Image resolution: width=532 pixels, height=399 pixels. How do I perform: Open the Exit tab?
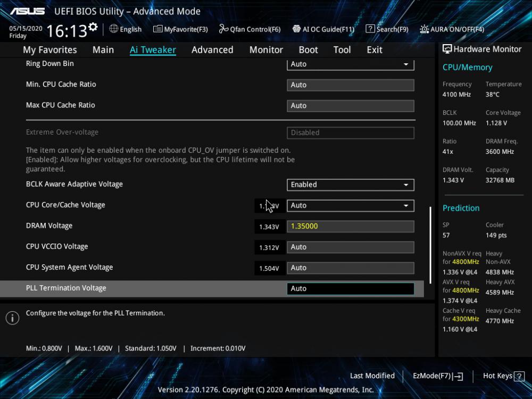tap(375, 50)
